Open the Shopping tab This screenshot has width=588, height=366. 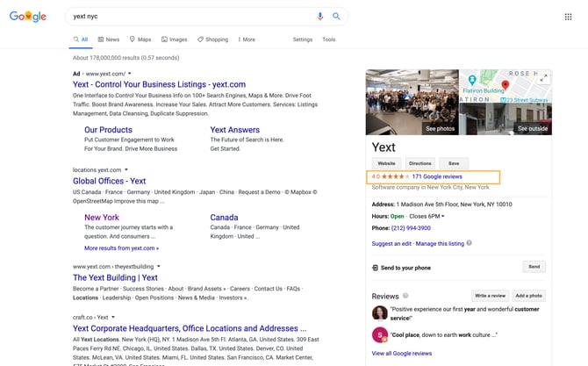[x=212, y=39]
